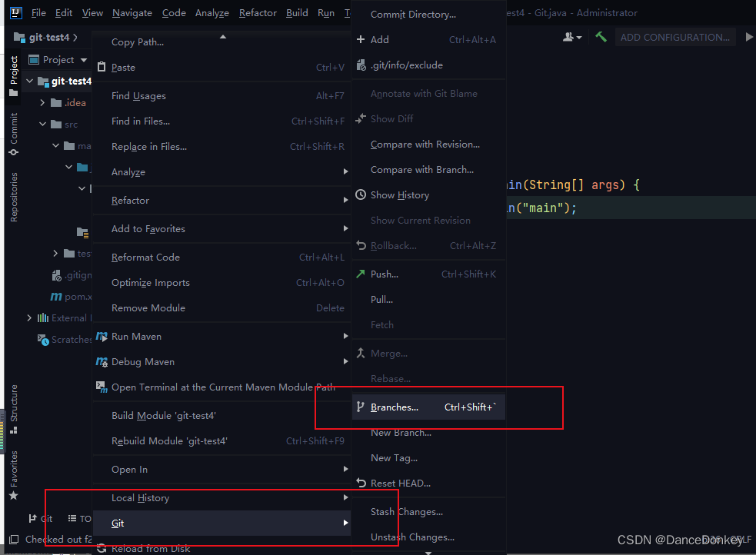Open the Repositories sidebar tab
This screenshot has height=555, width=756.
[x=14, y=197]
